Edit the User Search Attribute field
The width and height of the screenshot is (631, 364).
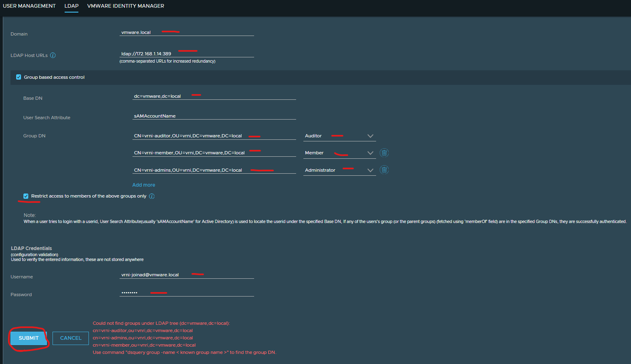pos(214,116)
